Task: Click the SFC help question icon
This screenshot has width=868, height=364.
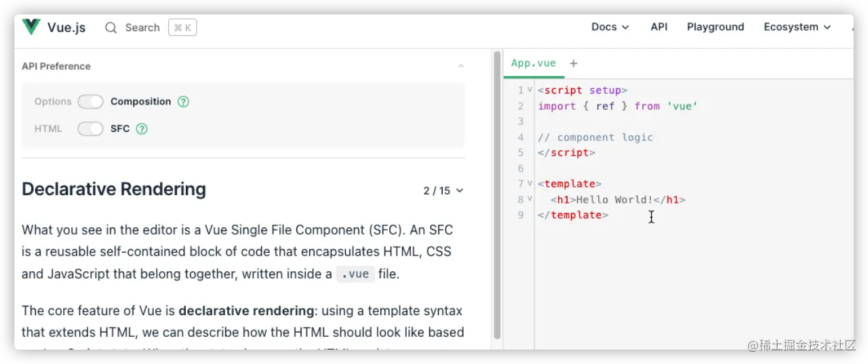Action: pyautogui.click(x=142, y=129)
